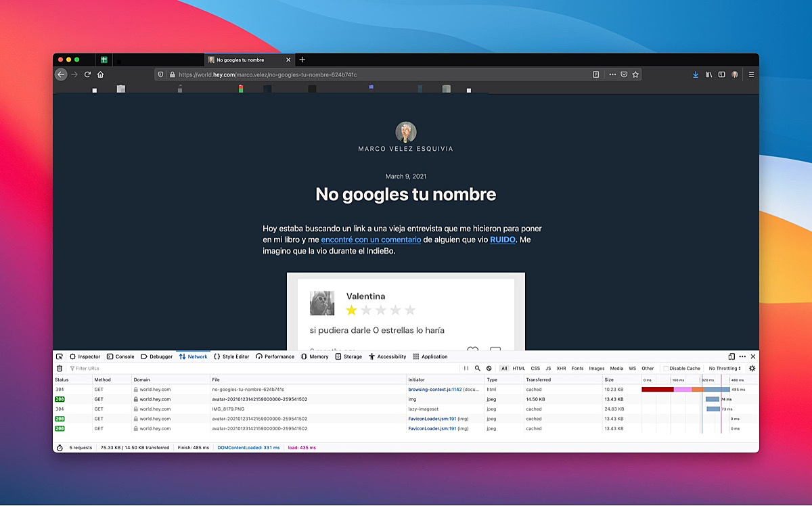
Task: Pause network recording in DevTools
Action: click(x=466, y=368)
